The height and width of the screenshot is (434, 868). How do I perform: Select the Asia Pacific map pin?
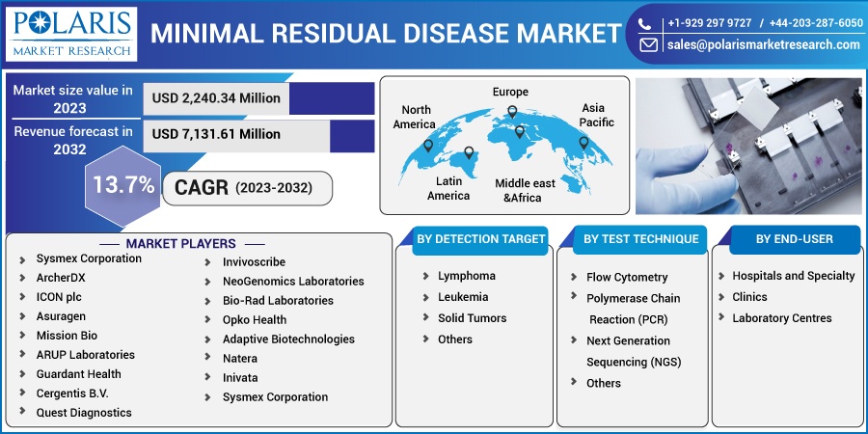coord(583,143)
